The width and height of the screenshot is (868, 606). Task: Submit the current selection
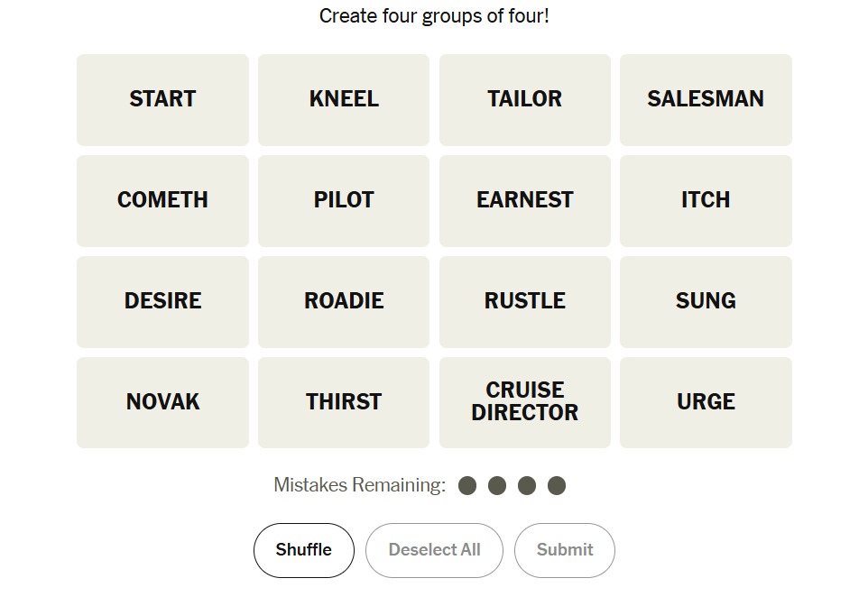(x=565, y=550)
